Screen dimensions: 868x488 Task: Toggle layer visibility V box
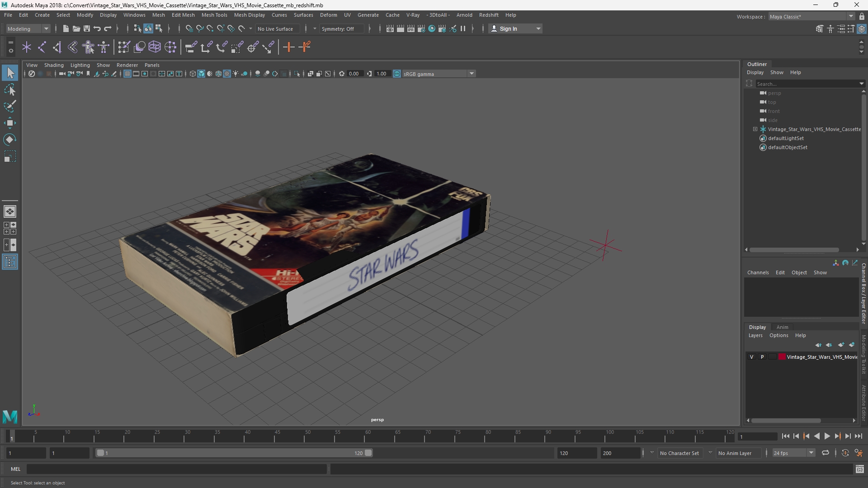[x=751, y=357]
